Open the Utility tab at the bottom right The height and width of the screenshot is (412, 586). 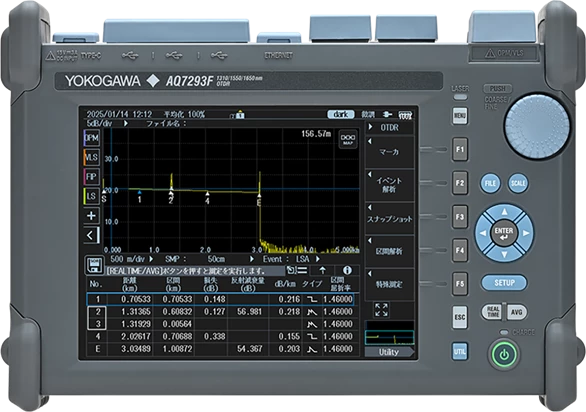(389, 352)
